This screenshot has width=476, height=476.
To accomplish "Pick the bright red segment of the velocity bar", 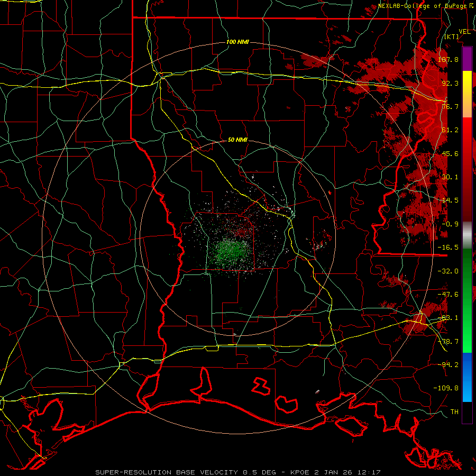I will coord(467,134).
